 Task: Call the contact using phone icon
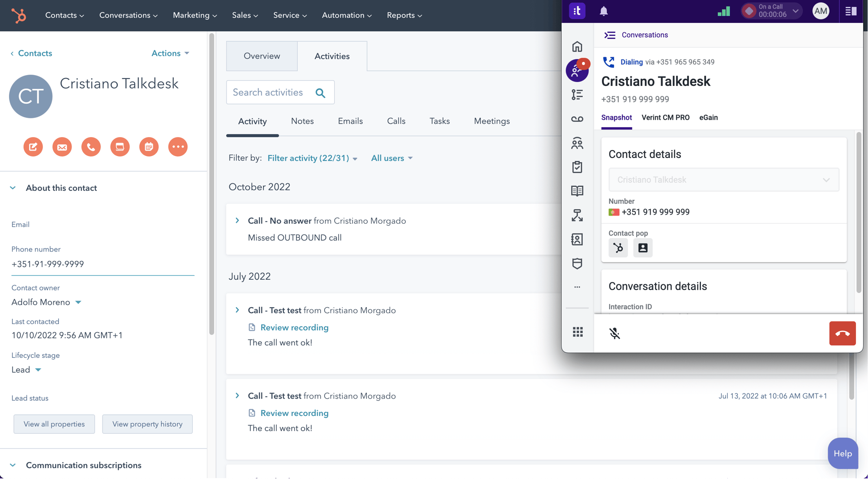click(x=91, y=147)
